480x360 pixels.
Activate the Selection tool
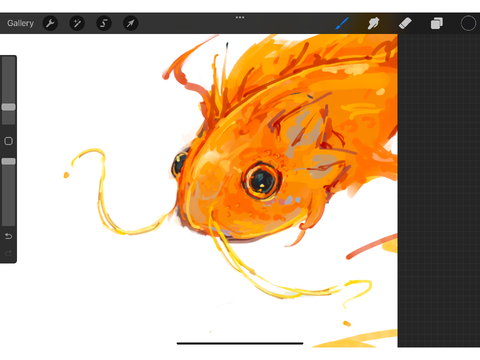pyautogui.click(x=104, y=23)
